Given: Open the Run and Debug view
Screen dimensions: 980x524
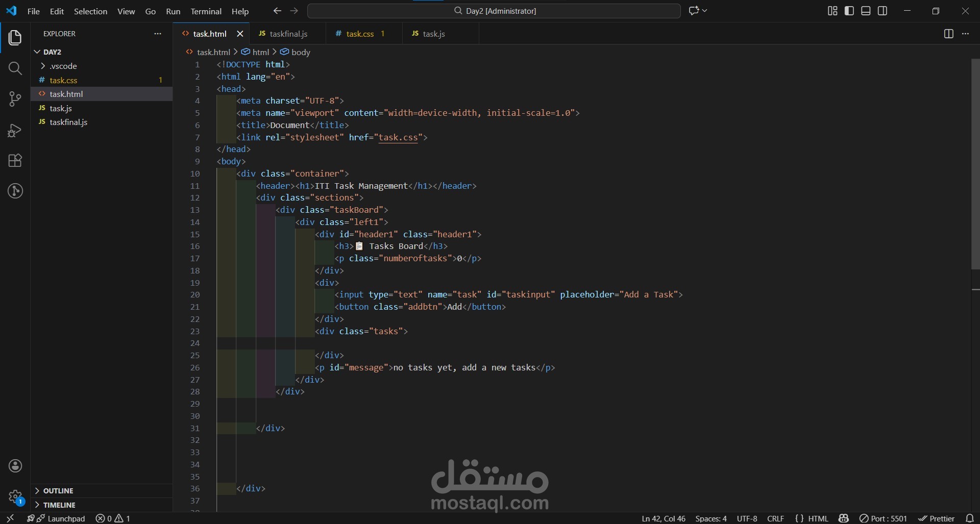Looking at the screenshot, I should click(x=15, y=130).
